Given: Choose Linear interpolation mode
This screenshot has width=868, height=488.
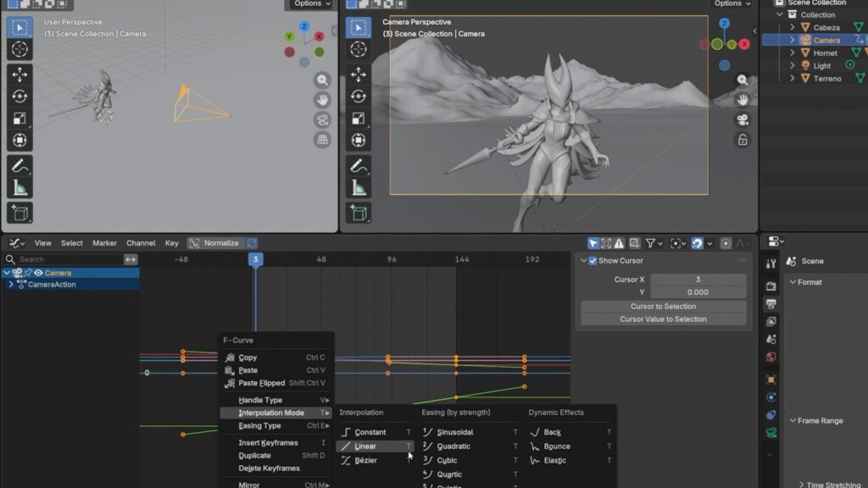Looking at the screenshot, I should (365, 446).
